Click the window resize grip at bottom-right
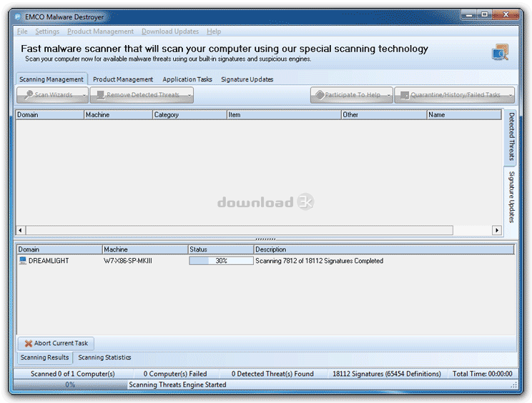532x403 pixels. (514, 384)
